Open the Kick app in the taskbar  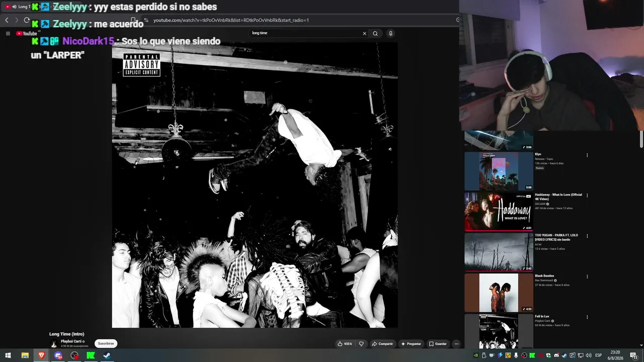(91, 355)
